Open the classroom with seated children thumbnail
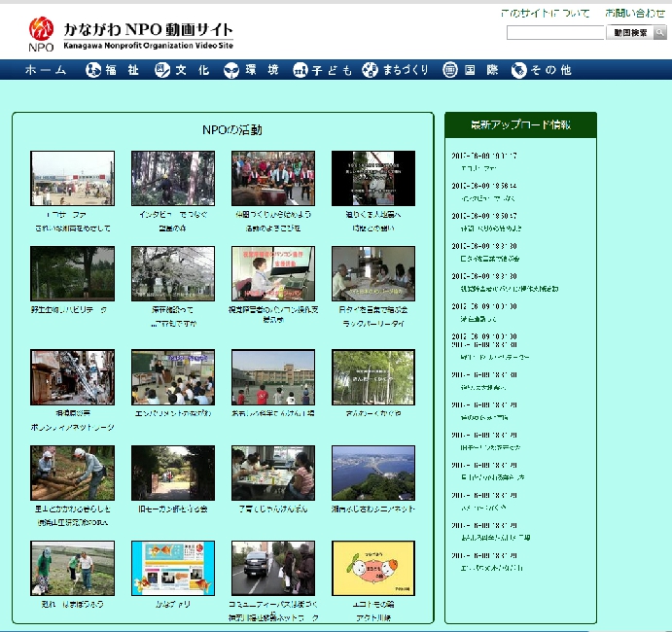 coord(173,377)
